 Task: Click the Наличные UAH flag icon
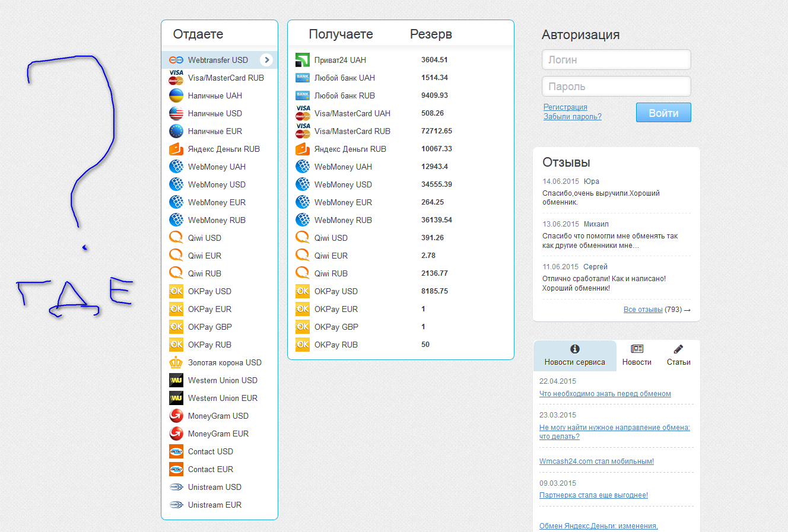tap(176, 95)
